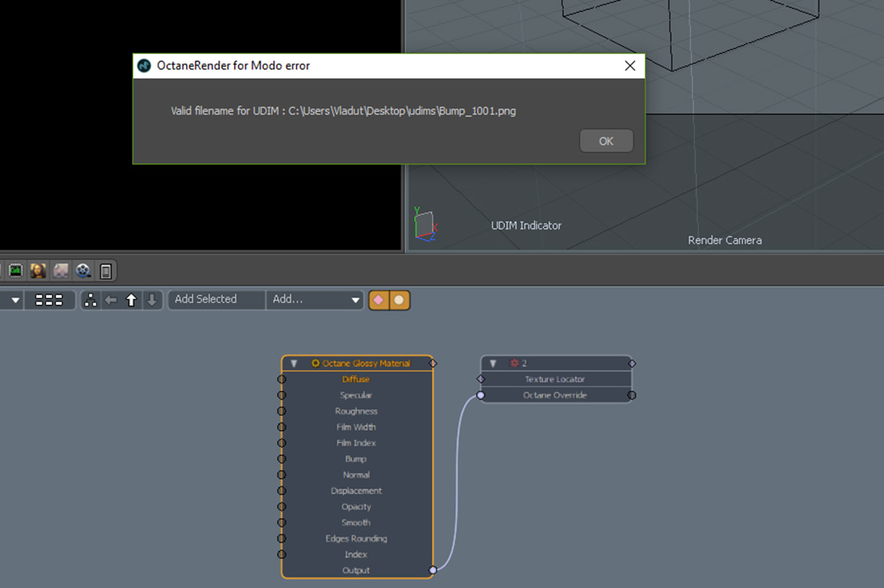
Task: Open the Add... dropdown menu
Action: [x=315, y=299]
